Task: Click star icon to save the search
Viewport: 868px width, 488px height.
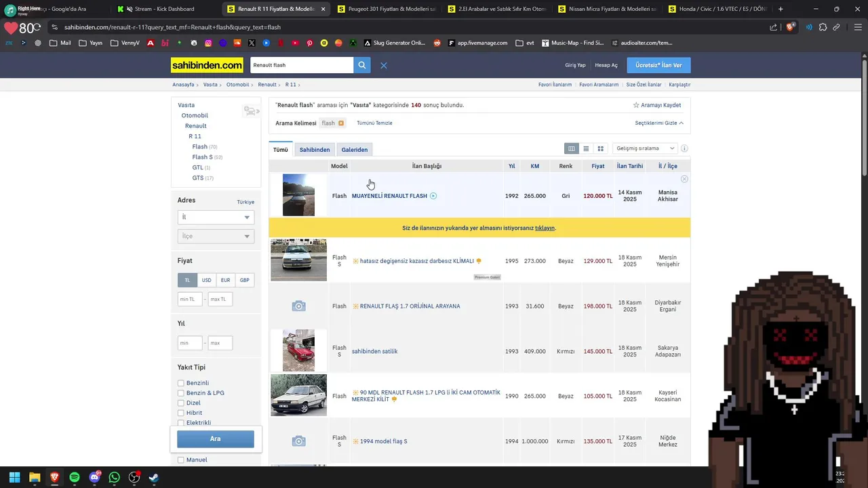Action: tap(636, 105)
